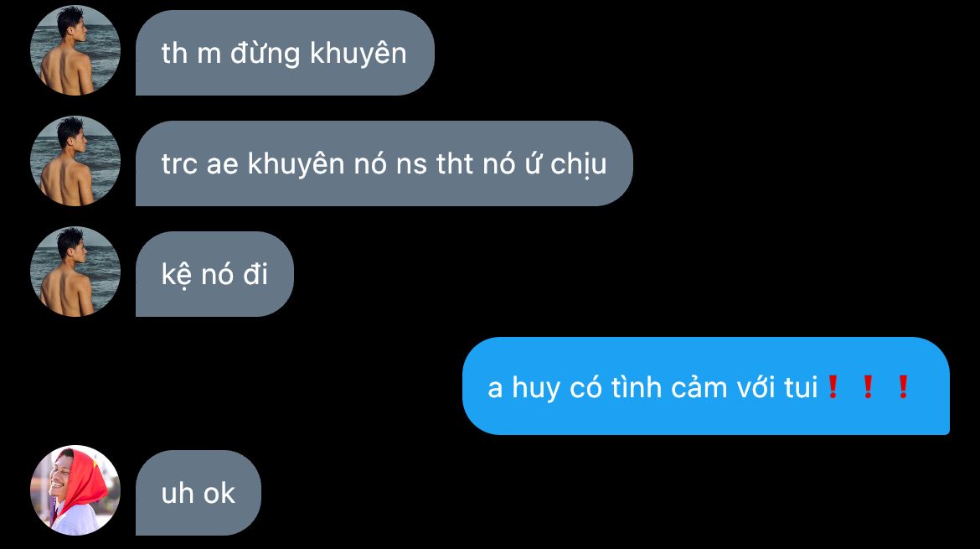This screenshot has width=980, height=549.
Task: Open the avatar beside "trc ae khuyên nó" message
Action: 75,161
